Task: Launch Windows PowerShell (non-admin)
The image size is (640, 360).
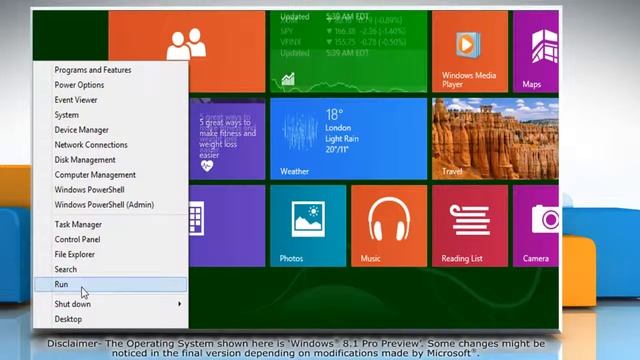Action: coord(111,190)
